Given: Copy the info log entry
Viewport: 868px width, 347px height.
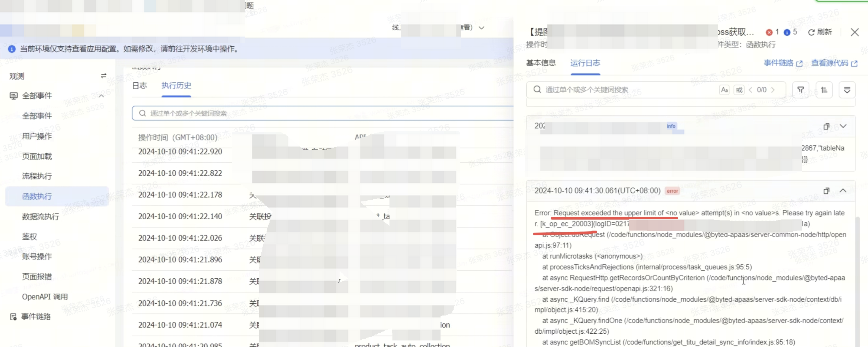Looking at the screenshot, I should pyautogui.click(x=826, y=127).
